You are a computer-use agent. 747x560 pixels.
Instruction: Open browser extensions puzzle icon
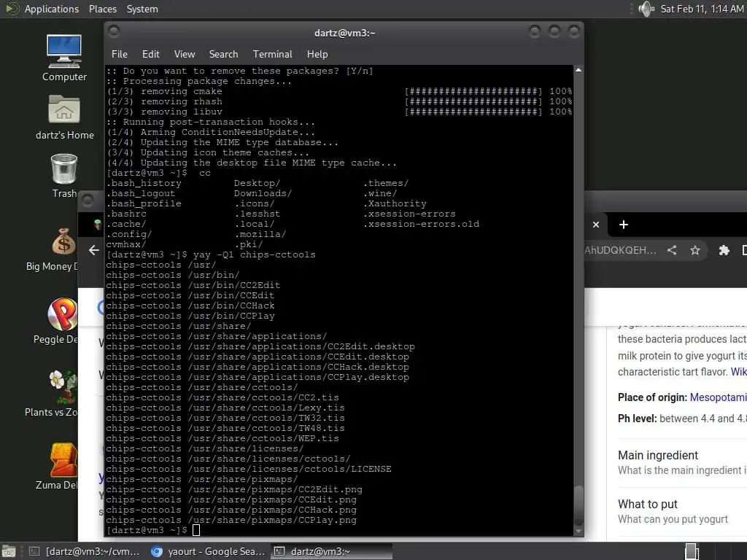tap(724, 250)
